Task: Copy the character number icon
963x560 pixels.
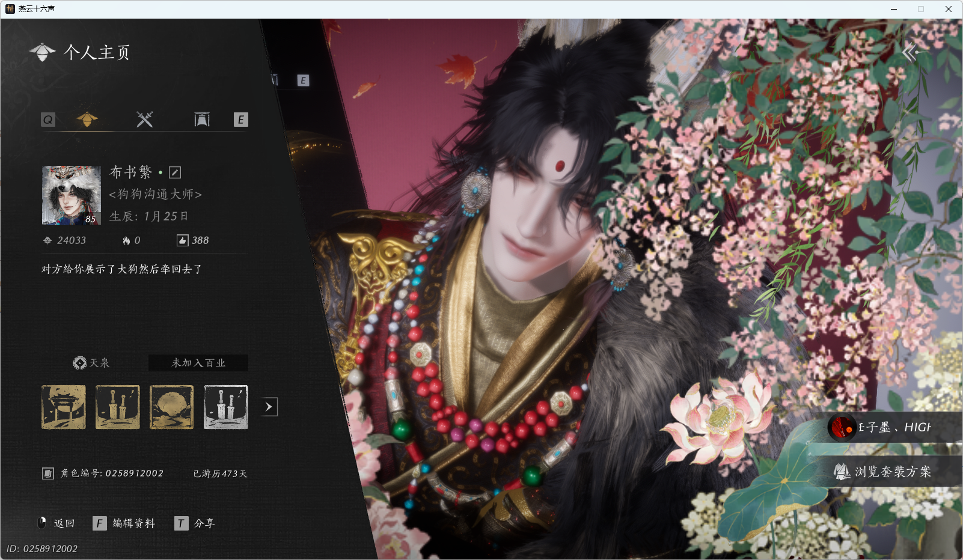Action: tap(48, 473)
